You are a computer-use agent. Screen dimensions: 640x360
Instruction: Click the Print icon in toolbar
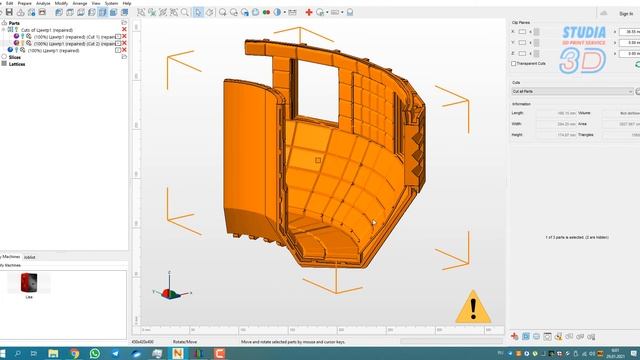point(42,12)
